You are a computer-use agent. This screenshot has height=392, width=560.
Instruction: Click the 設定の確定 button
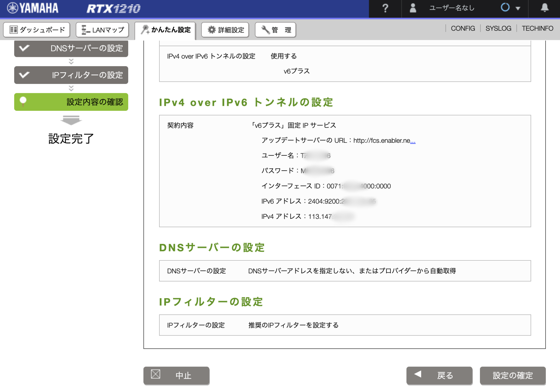(x=513, y=376)
